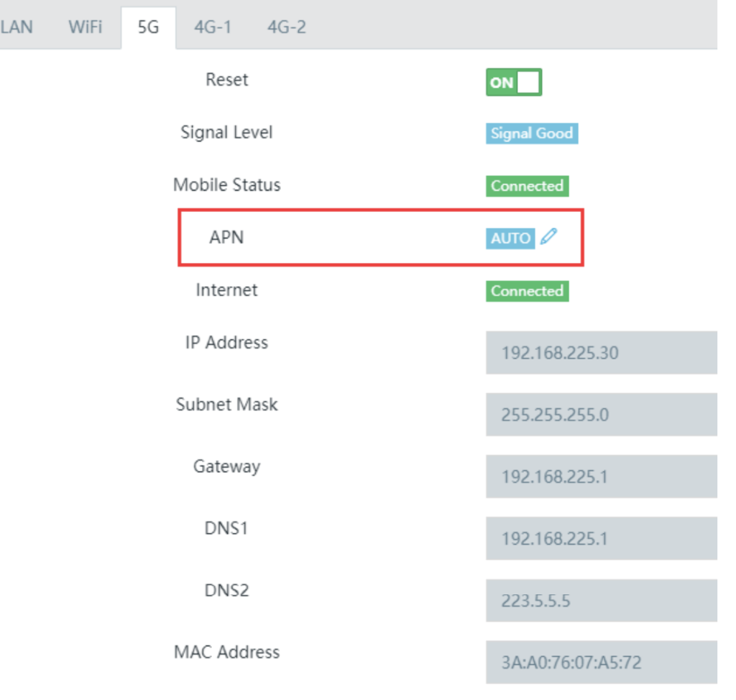Click the Mobile Status label

tap(226, 185)
